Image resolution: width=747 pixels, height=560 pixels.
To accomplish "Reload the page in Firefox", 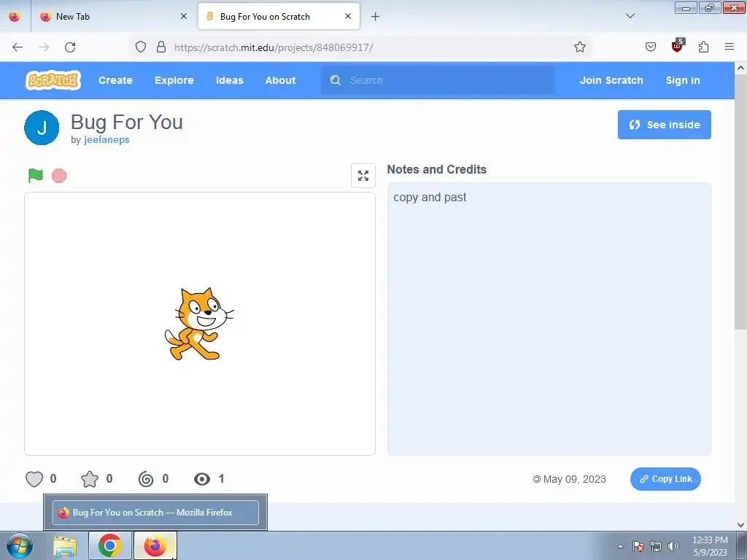I will tap(70, 47).
